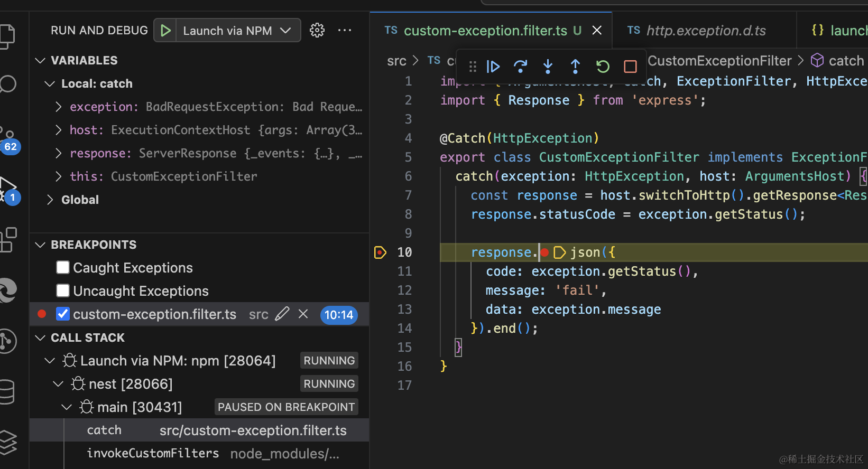The height and width of the screenshot is (469, 868).
Task: Open launch.json with the gear icon
Action: tap(317, 31)
